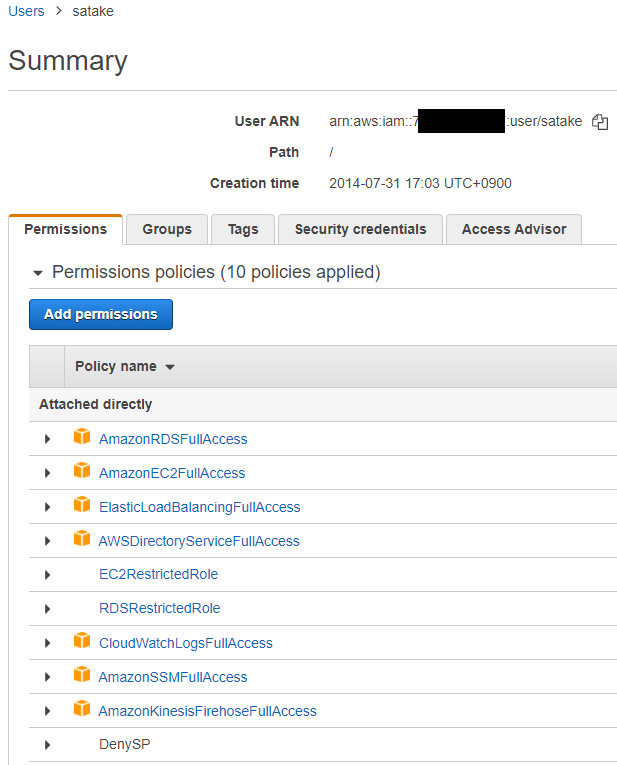The image size is (617, 765).
Task: Click the creation time value 2014-07-31 17:03
Action: (420, 183)
